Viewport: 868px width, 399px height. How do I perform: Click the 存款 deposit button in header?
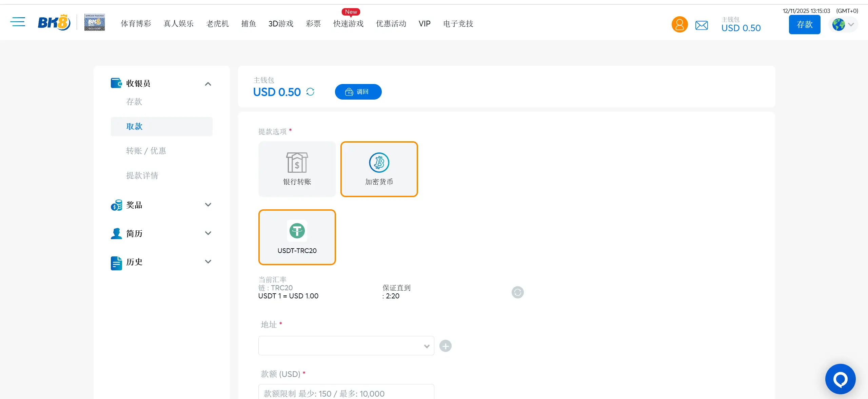pyautogui.click(x=805, y=24)
